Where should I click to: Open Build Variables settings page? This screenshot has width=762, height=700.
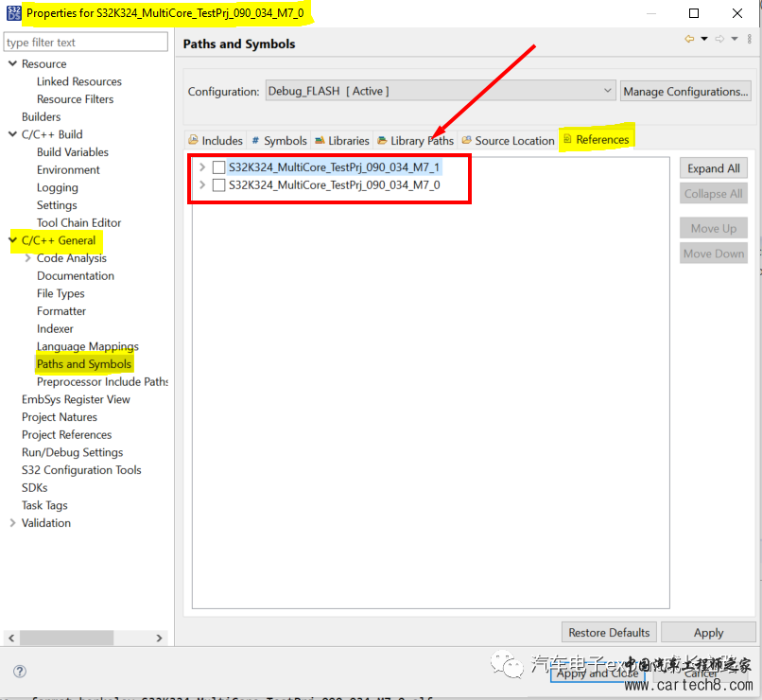tap(73, 152)
